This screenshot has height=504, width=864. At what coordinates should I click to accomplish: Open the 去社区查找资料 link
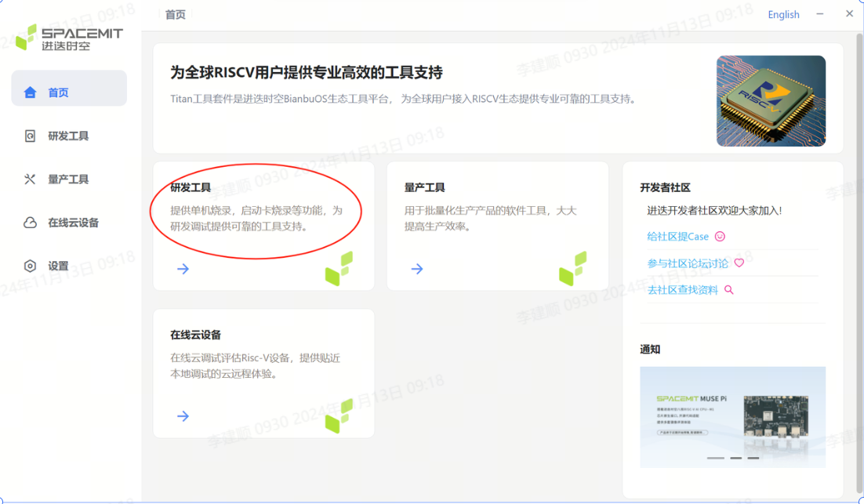(x=683, y=290)
